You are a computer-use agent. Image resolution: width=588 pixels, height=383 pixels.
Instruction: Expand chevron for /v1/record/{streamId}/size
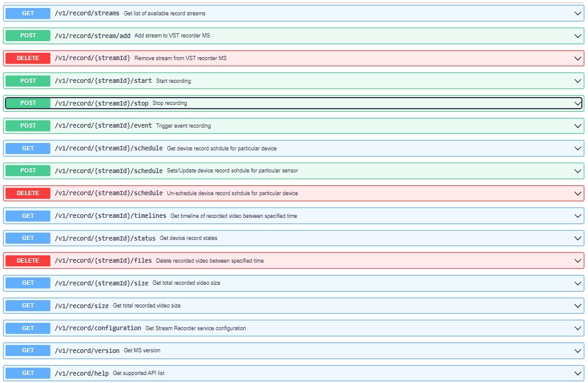(x=578, y=284)
